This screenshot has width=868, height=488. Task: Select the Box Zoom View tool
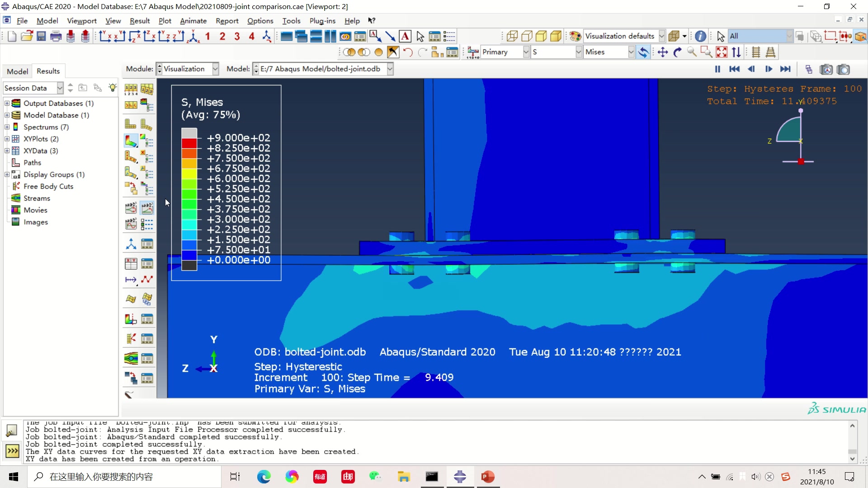(x=706, y=52)
